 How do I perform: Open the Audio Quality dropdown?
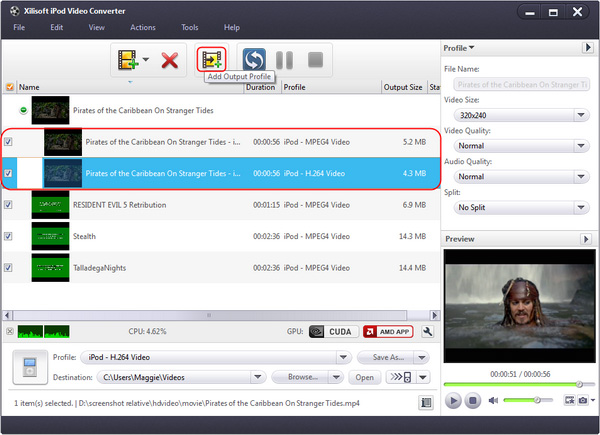(x=519, y=176)
